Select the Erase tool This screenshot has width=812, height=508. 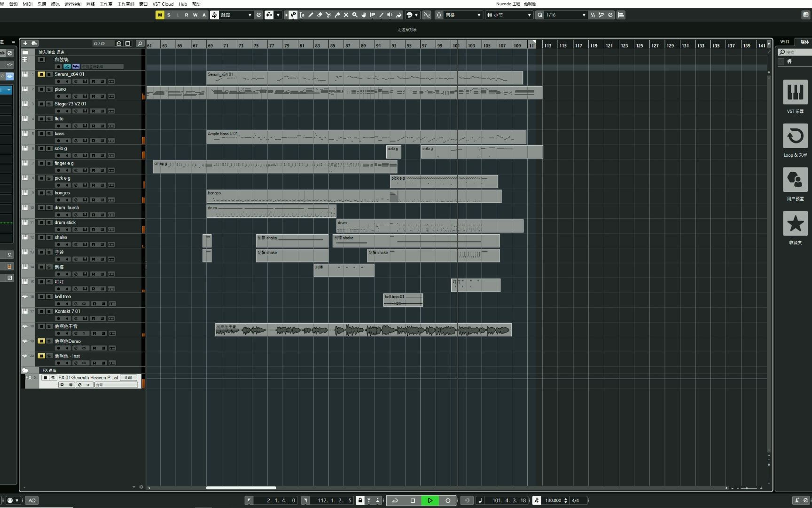coord(320,15)
